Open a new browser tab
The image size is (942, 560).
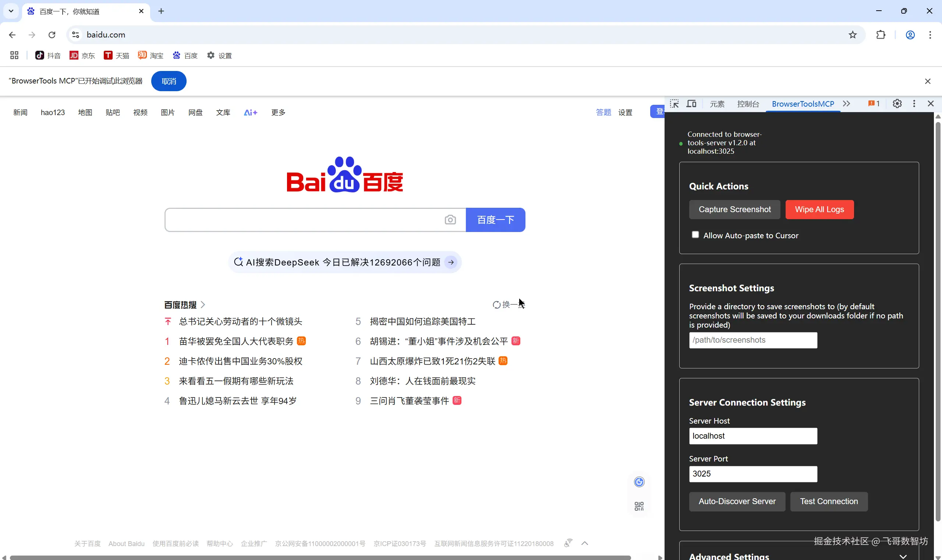click(161, 11)
